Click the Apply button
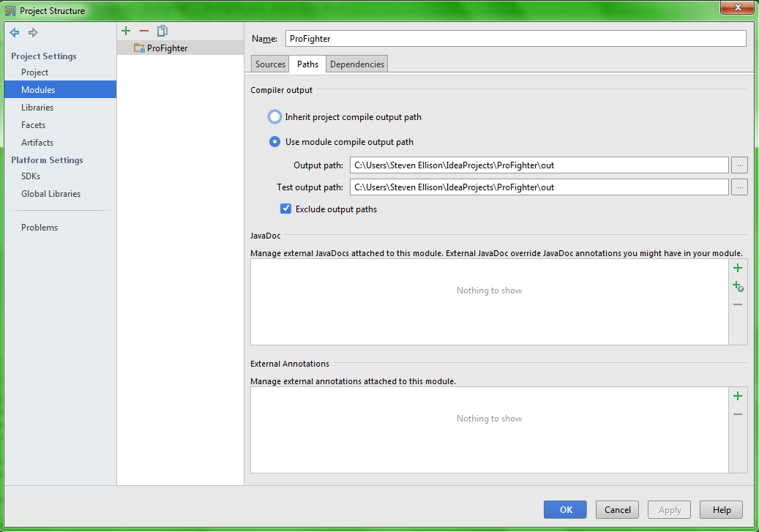The height and width of the screenshot is (532, 759). click(670, 510)
